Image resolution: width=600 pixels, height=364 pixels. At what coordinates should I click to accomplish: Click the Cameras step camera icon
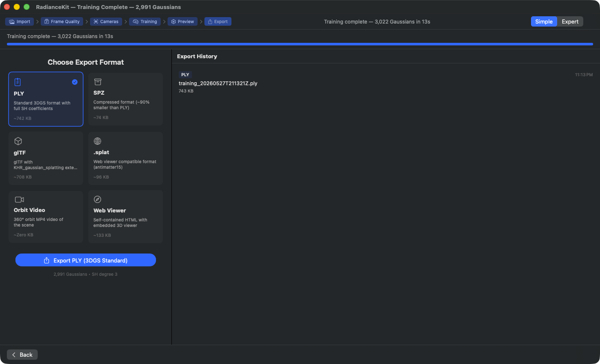96,21
